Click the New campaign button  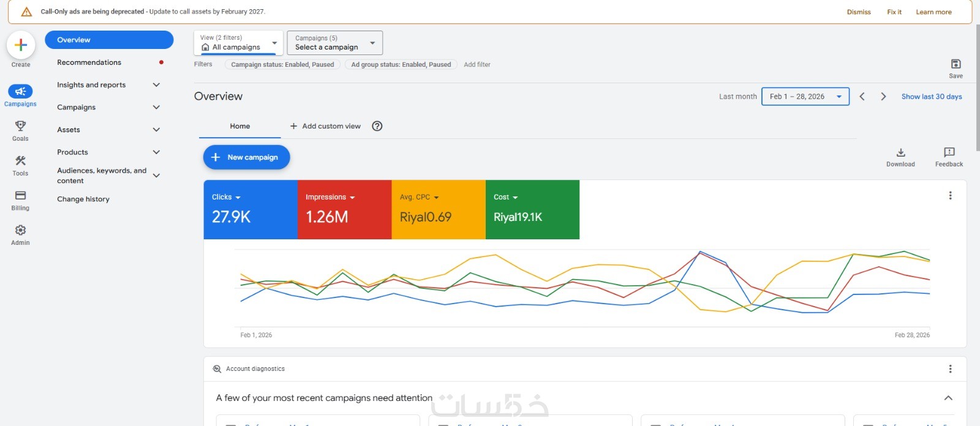(246, 157)
